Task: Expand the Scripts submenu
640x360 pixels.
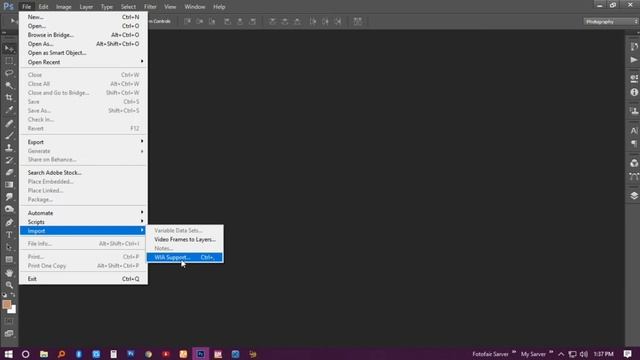Action: (83, 222)
